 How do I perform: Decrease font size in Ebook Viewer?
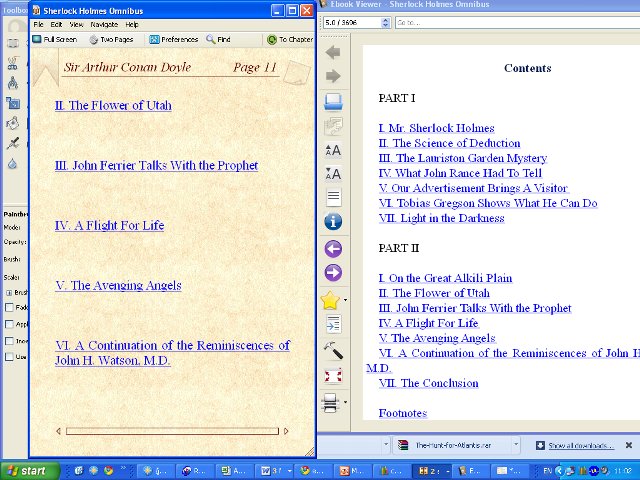click(x=333, y=174)
